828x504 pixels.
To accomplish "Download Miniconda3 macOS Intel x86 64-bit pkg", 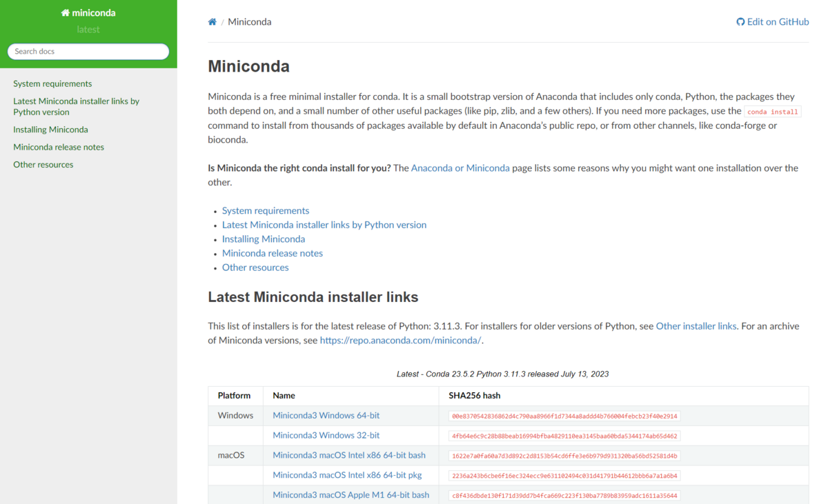I will [x=347, y=475].
